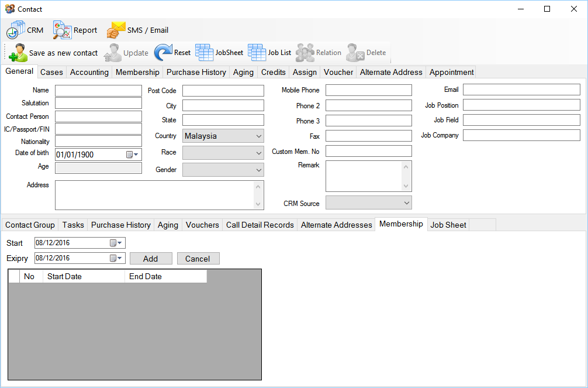Open the Alternate Address tab

point(391,72)
